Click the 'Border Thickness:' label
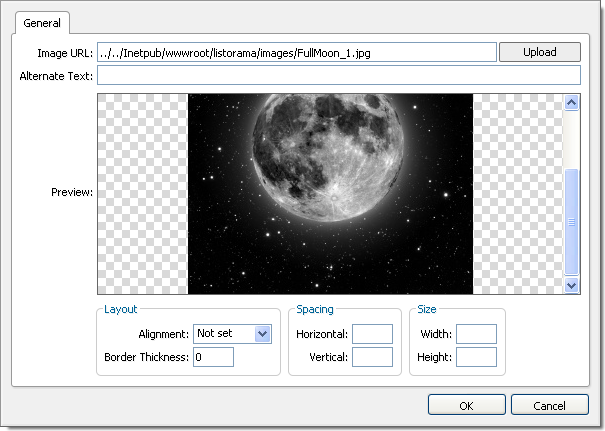Viewport: 605px width, 431px height. (147, 357)
